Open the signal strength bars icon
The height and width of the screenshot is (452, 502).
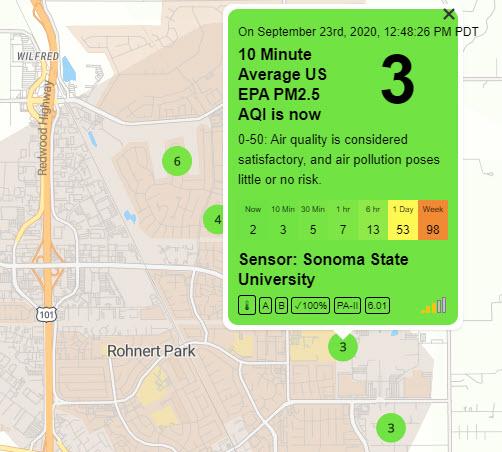point(434,305)
